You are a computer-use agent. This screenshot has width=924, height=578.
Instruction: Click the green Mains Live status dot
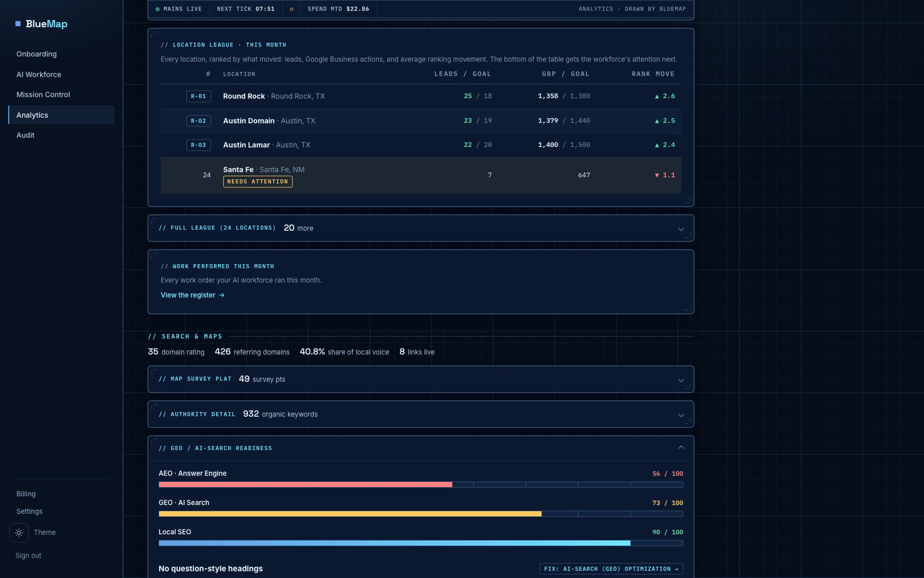(158, 9)
